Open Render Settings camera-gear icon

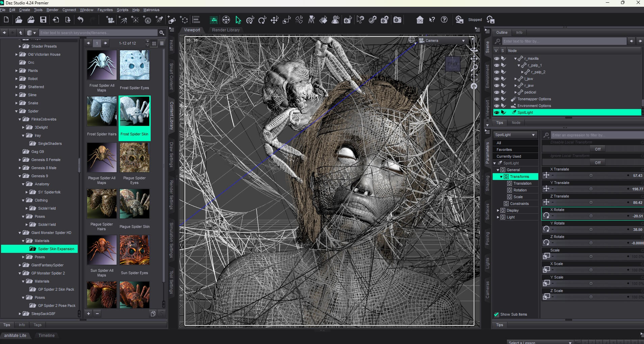(385, 20)
